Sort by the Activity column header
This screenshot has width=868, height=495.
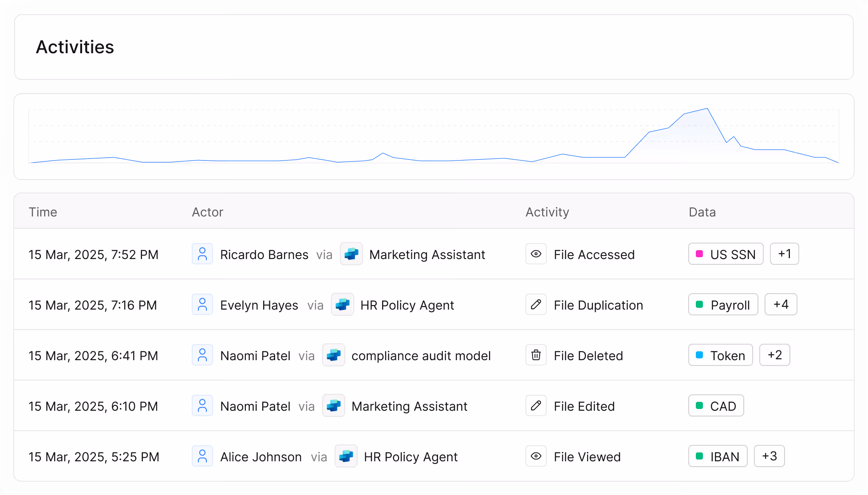(x=547, y=212)
